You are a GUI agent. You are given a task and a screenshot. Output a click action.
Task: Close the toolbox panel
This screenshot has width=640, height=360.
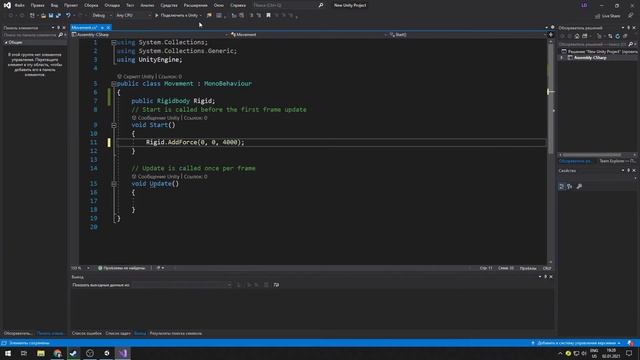(x=64, y=28)
